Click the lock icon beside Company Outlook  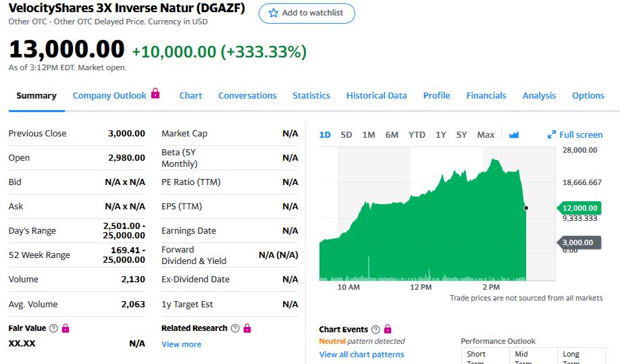click(x=155, y=93)
